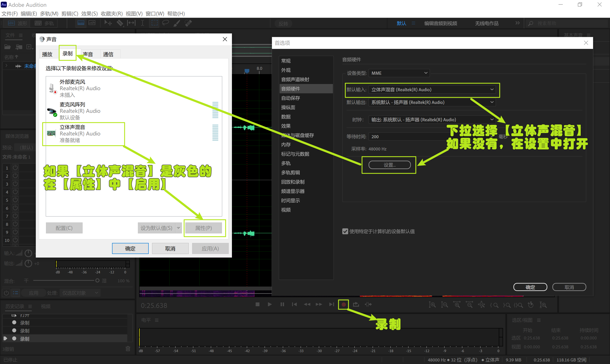Viewport: 610px width, 364px height.
Task: Open the clock source dropdown
Action: pyautogui.click(x=432, y=120)
